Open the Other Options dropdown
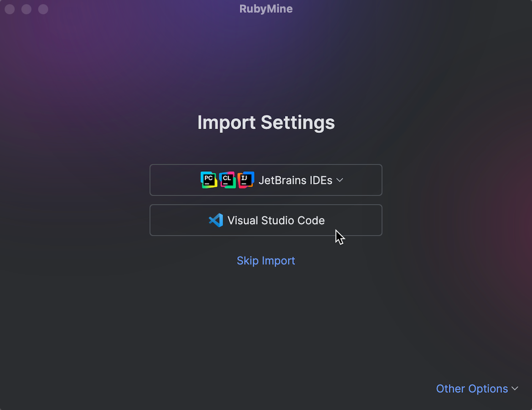The width and height of the screenshot is (532, 410). pyautogui.click(x=477, y=388)
